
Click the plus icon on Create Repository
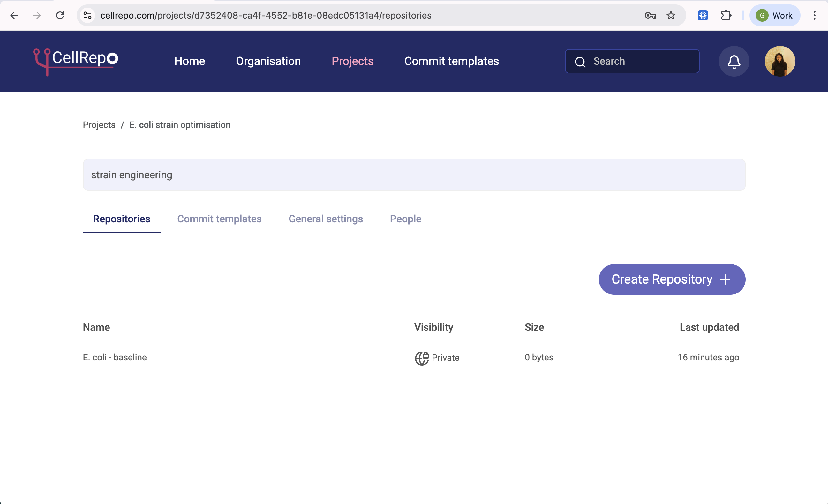pyautogui.click(x=726, y=279)
